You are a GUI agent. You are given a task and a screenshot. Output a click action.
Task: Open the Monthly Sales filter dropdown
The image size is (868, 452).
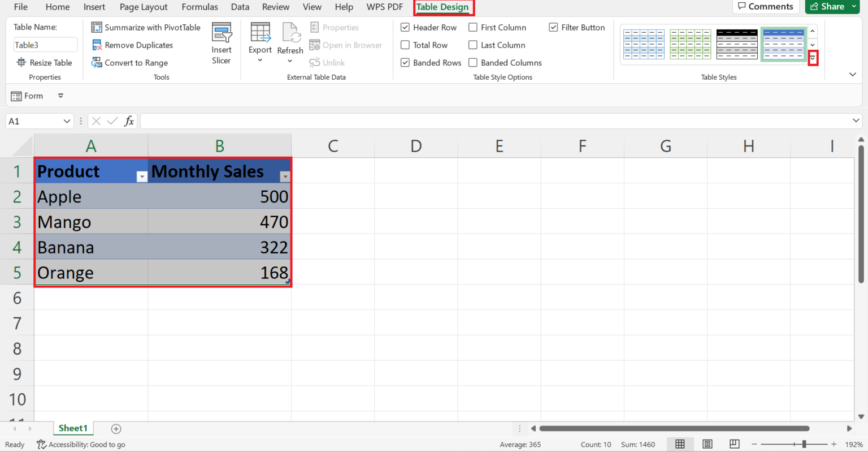[x=285, y=177]
